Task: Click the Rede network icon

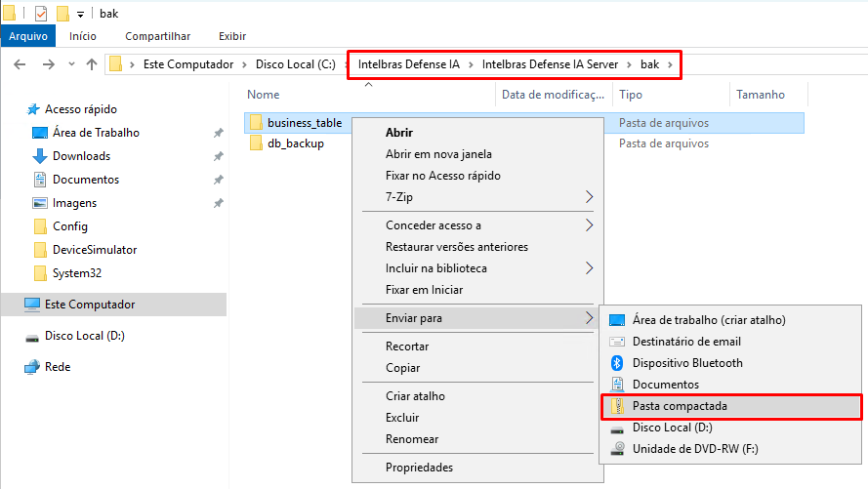Action: tap(32, 367)
